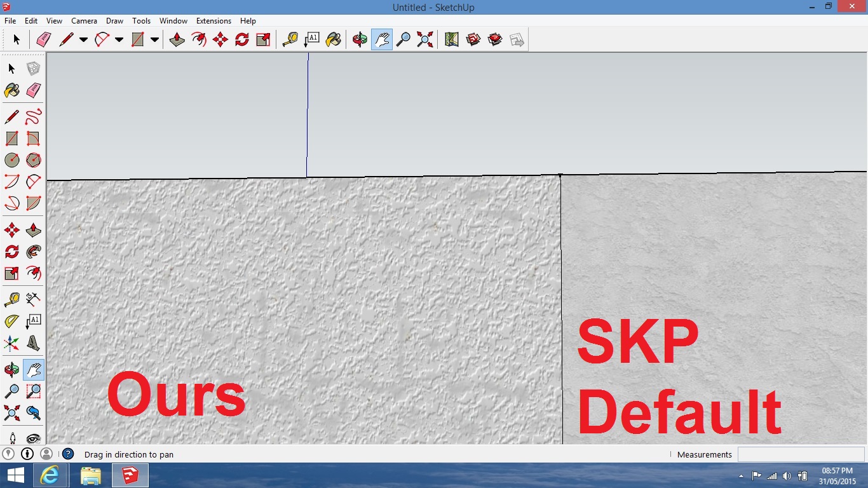This screenshot has width=868, height=488.
Task: Toggle the Orbit tool in left palette
Action: [x=11, y=369]
